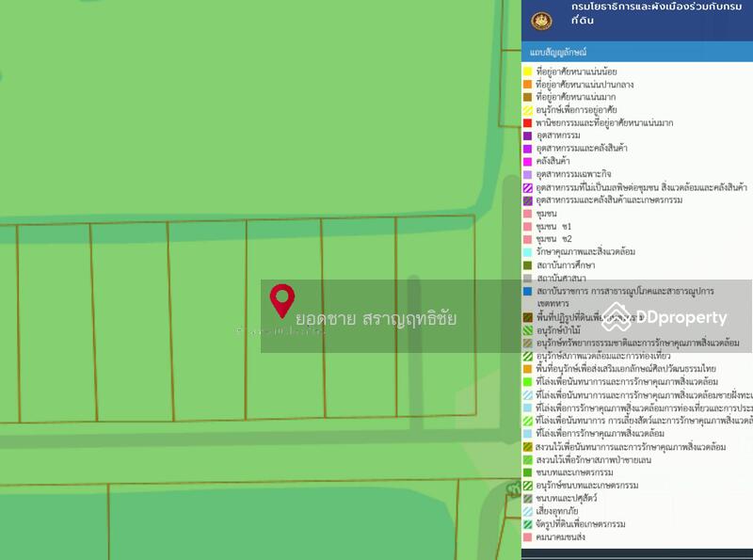
Task: Open the แถบสัญญลักษณ์ legend header bar
Action: coord(637,52)
